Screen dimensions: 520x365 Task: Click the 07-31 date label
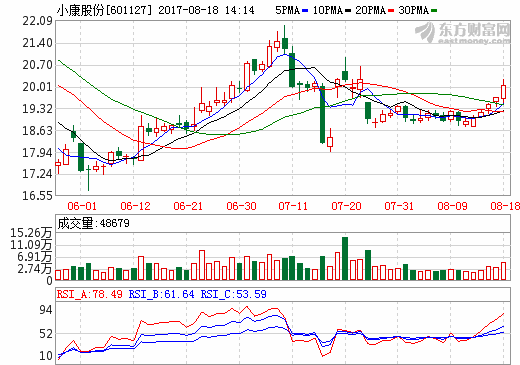[399, 206]
